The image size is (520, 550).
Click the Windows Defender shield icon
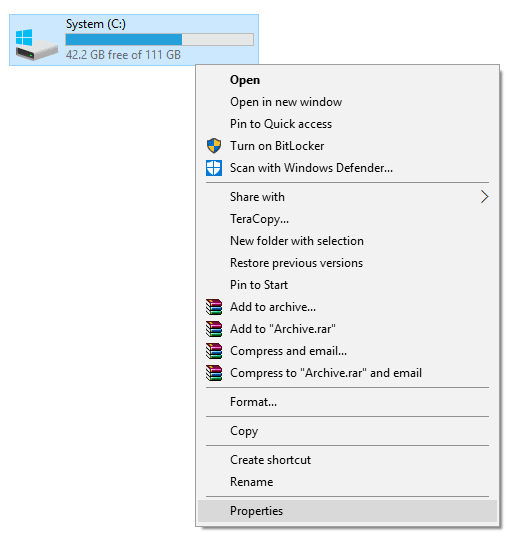click(214, 168)
